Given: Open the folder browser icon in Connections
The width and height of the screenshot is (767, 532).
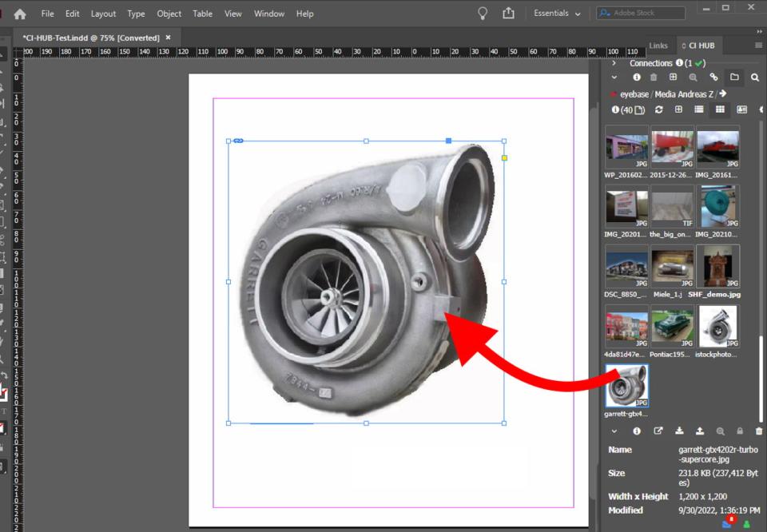Looking at the screenshot, I should point(734,77).
